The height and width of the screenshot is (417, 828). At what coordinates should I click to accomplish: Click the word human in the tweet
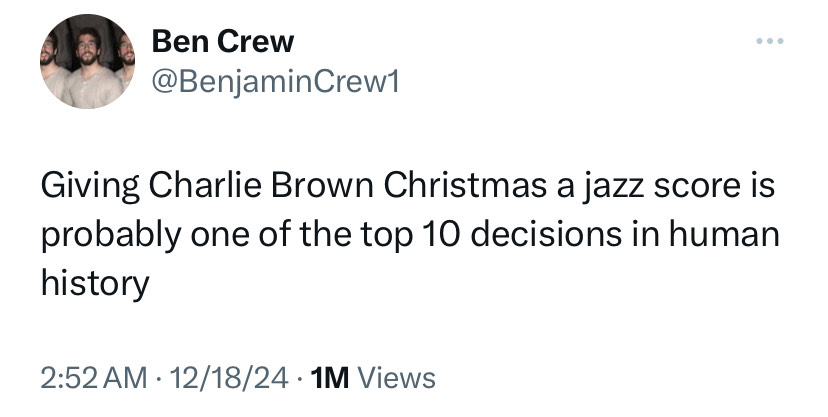(724, 235)
